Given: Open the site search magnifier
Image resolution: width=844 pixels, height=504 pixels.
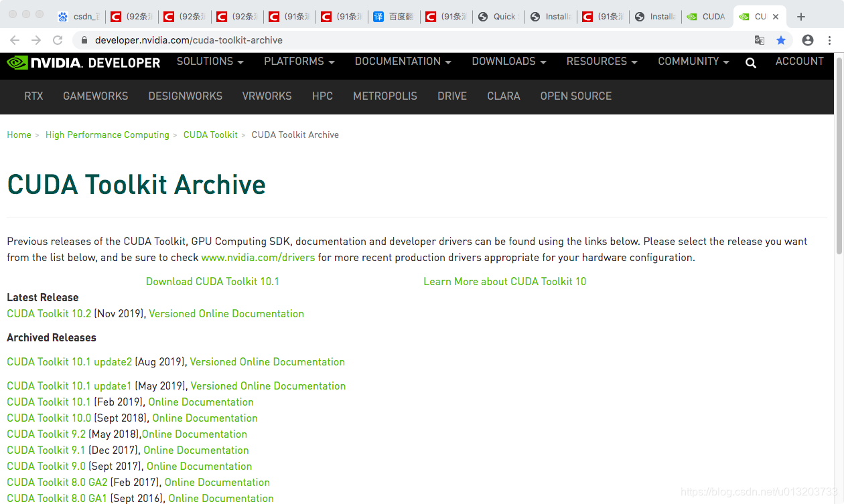Looking at the screenshot, I should tap(750, 62).
